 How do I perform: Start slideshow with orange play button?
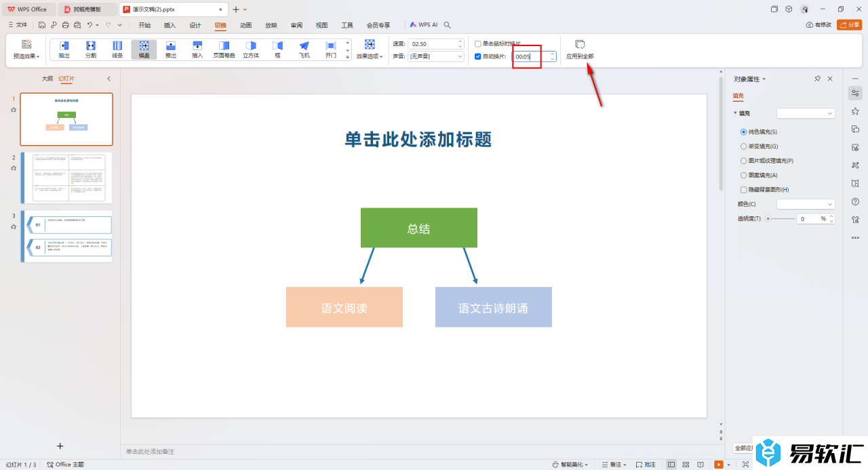tap(719, 465)
